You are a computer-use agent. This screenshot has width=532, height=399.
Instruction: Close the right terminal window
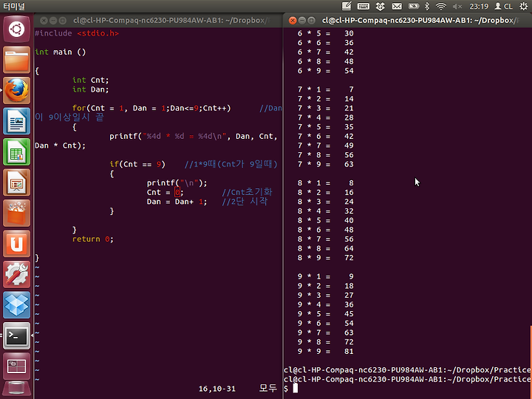point(293,21)
